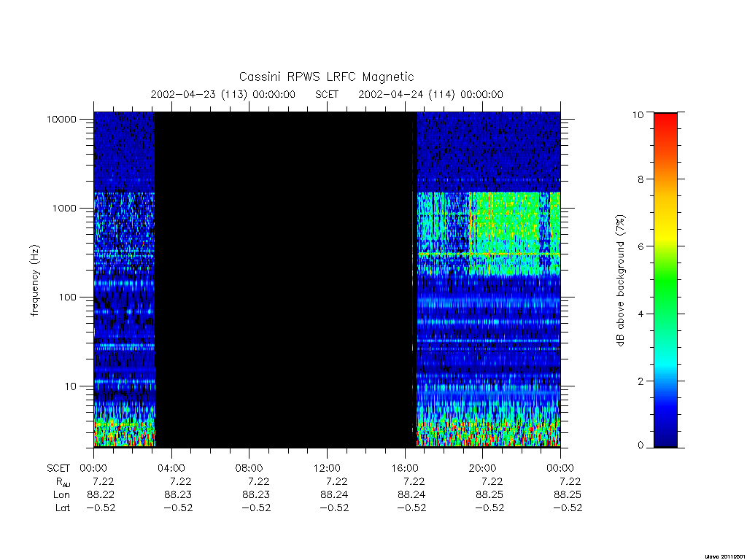The image size is (747, 560).
Task: Click the "Cassini RPWS LRFC Magnetic" plot title
Action: [x=326, y=77]
